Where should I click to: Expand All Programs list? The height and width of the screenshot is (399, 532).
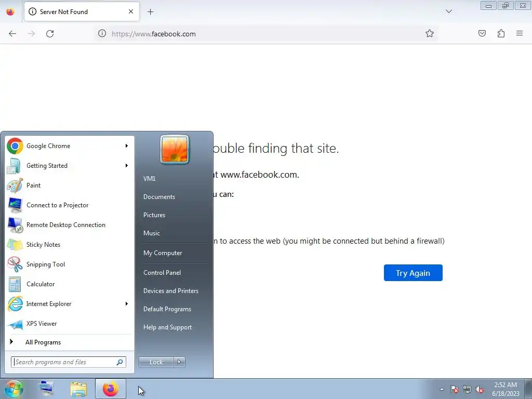point(70,342)
